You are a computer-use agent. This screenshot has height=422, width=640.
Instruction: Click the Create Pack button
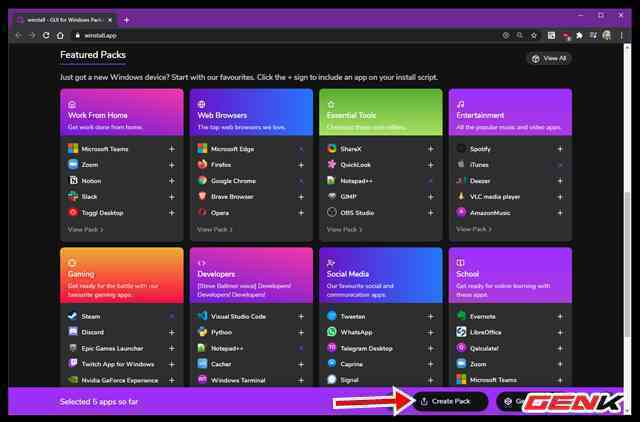click(450, 402)
